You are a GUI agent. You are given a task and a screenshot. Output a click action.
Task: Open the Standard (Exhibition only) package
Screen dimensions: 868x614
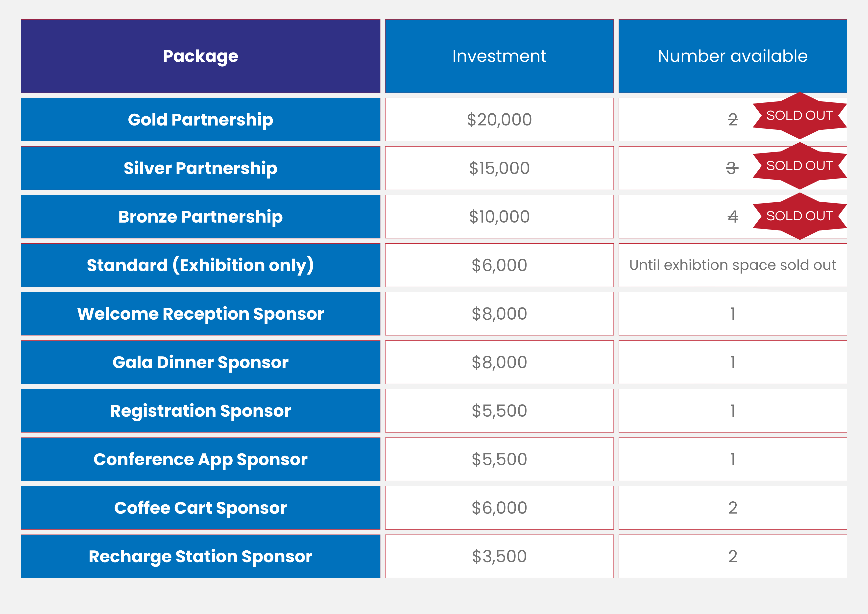click(x=200, y=265)
